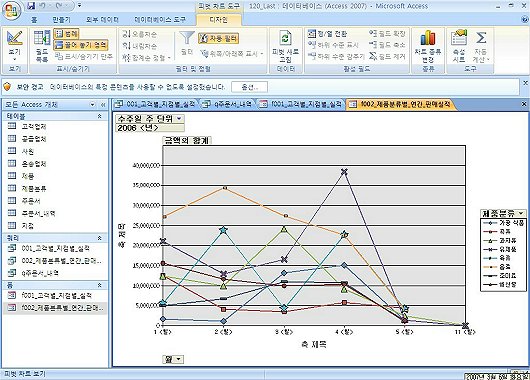Select the q주문서_내역 document tab

227,104
